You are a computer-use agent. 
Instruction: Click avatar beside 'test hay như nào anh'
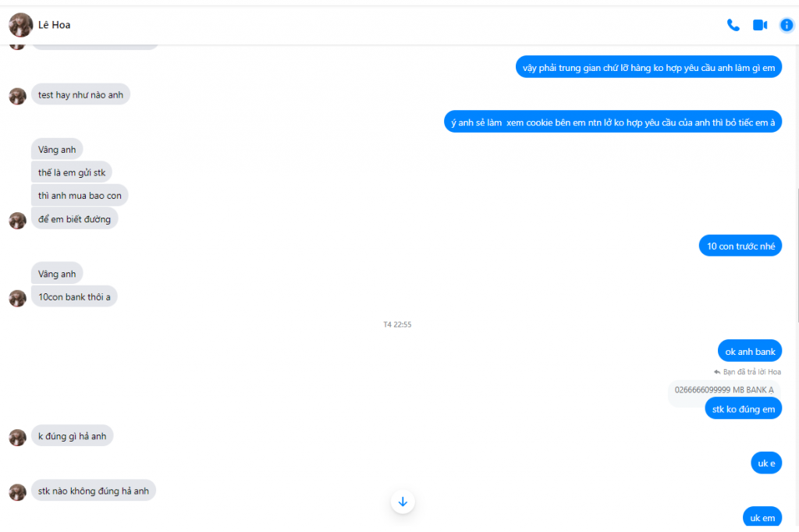[18, 96]
